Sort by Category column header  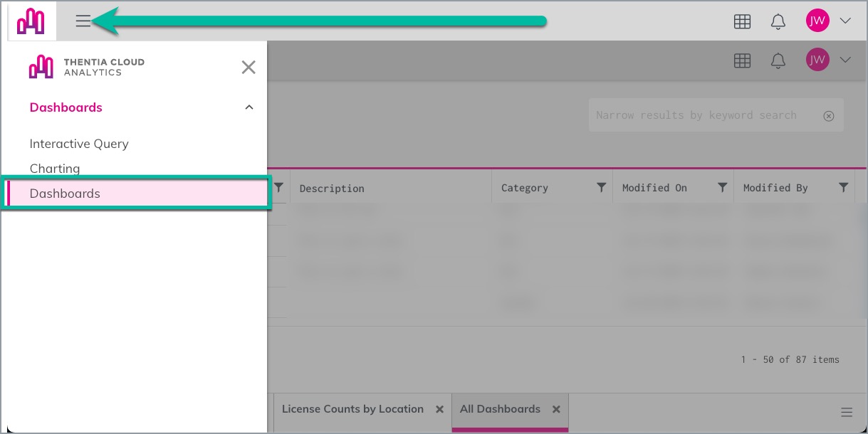525,189
